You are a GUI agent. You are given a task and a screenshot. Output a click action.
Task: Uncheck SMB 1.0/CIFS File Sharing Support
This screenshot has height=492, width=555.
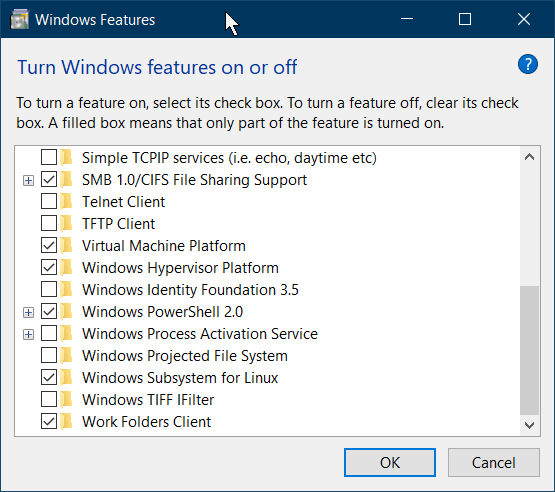pyautogui.click(x=49, y=179)
